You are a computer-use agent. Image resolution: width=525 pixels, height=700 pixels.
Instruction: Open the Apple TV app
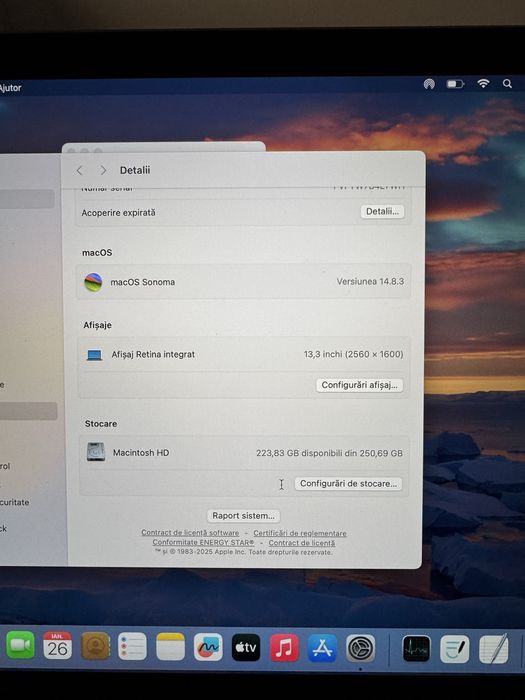point(246,647)
